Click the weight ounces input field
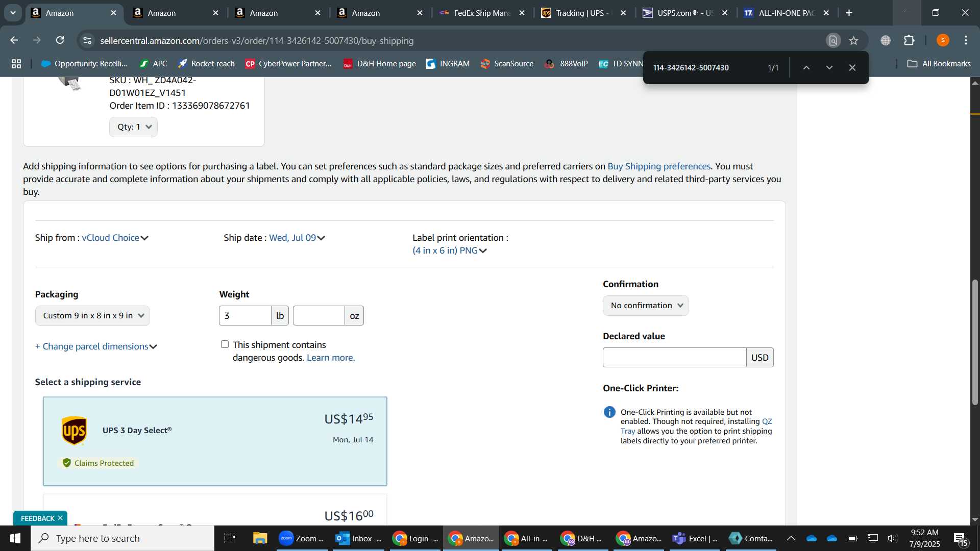Screen dimensions: 980x551 (319, 316)
